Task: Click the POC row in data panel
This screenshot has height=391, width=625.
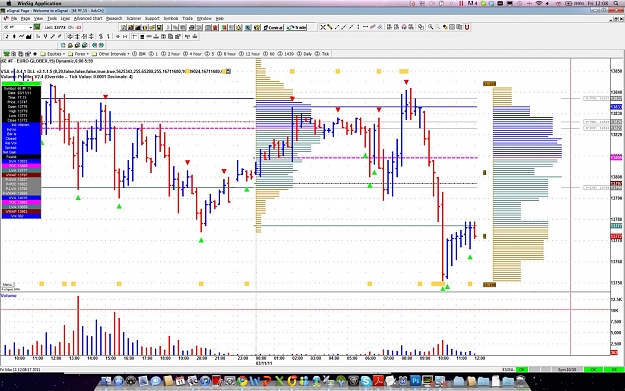Action: point(21,166)
